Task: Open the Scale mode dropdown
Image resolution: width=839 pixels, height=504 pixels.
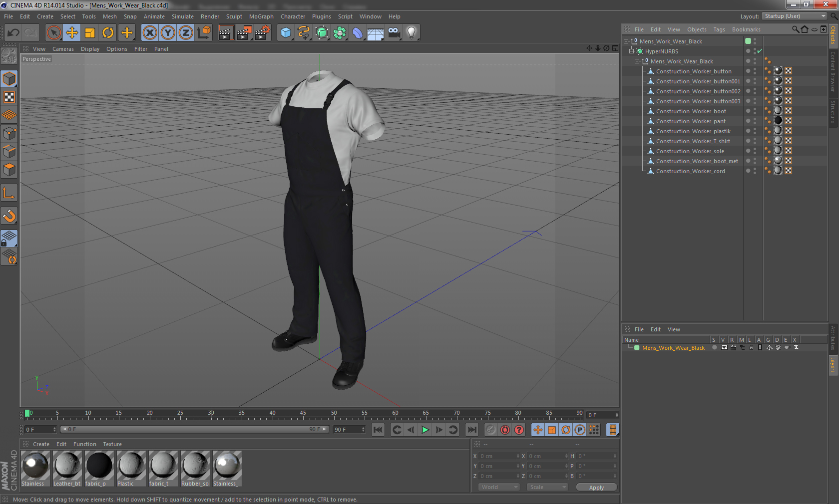Action: 547,487
